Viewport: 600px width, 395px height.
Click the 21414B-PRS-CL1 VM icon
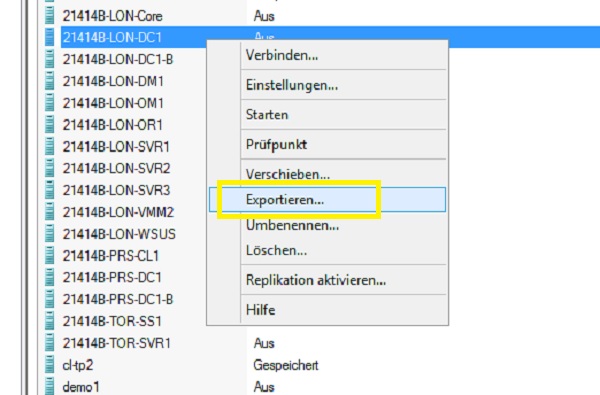tap(49, 256)
